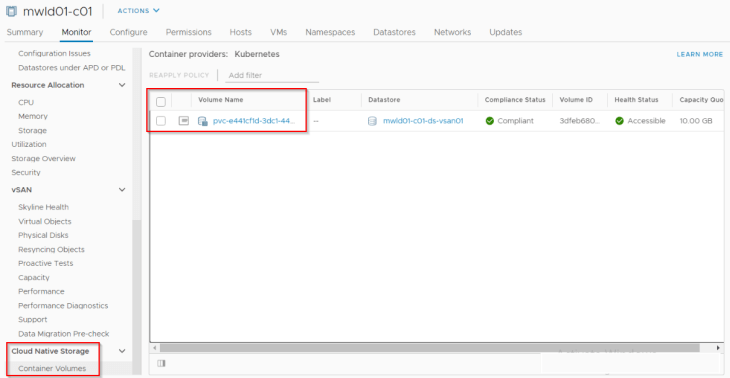Click the LEARN MORE link
The image size is (730, 378).
(700, 54)
